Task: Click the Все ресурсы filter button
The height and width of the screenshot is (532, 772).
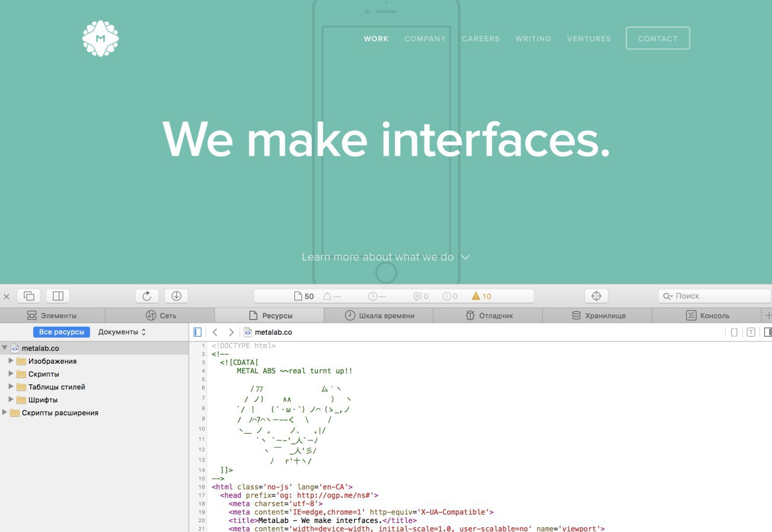Action: (62, 332)
